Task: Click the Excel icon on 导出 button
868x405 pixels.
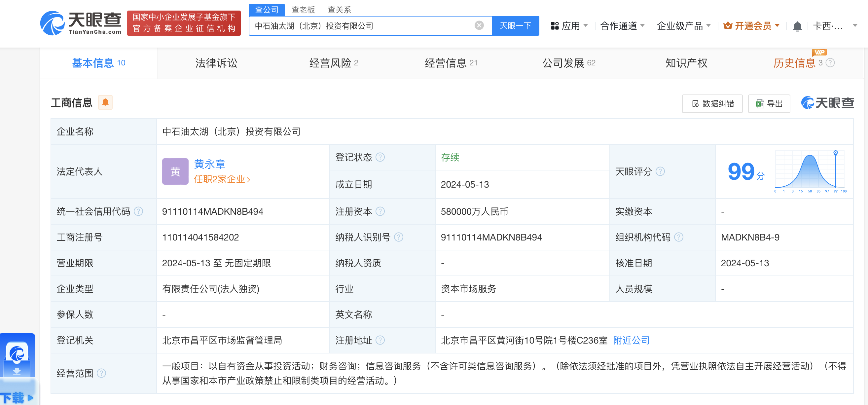Action: click(x=760, y=104)
